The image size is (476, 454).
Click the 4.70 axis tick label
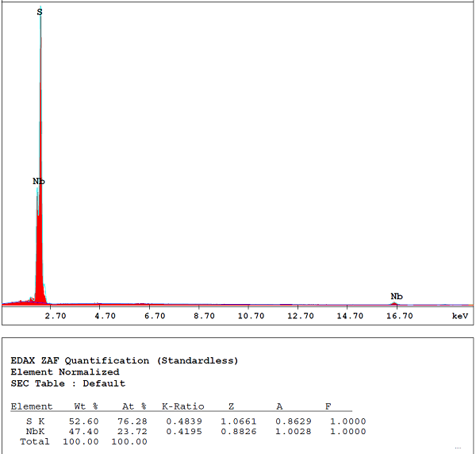(105, 316)
